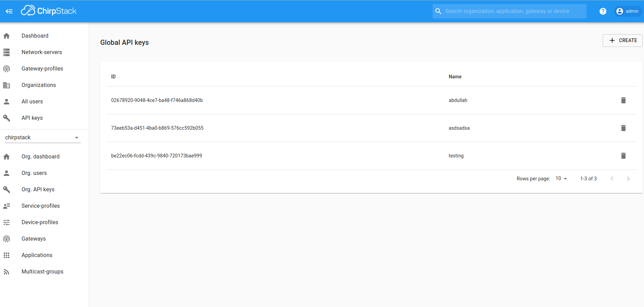The width and height of the screenshot is (644, 307).
Task: Select the Applications sidebar item
Action: point(37,255)
